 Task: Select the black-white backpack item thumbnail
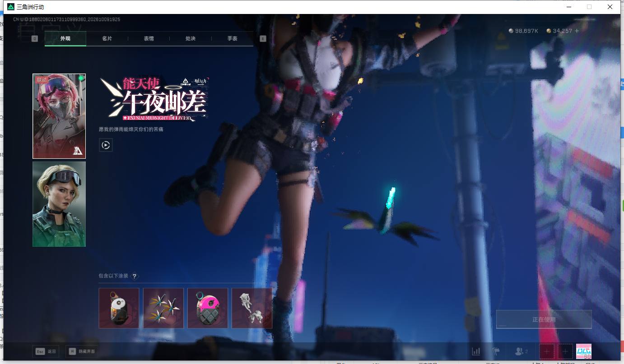pos(119,308)
